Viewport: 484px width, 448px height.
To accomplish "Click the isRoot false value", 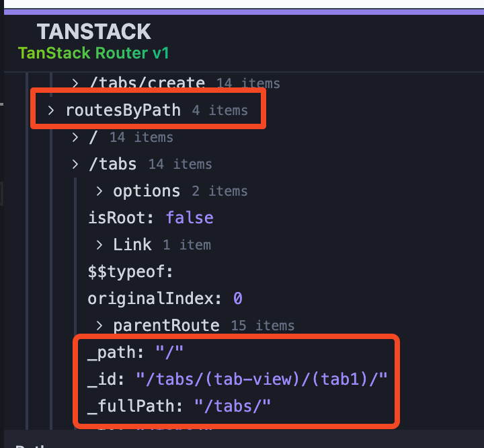I will pyautogui.click(x=190, y=217).
